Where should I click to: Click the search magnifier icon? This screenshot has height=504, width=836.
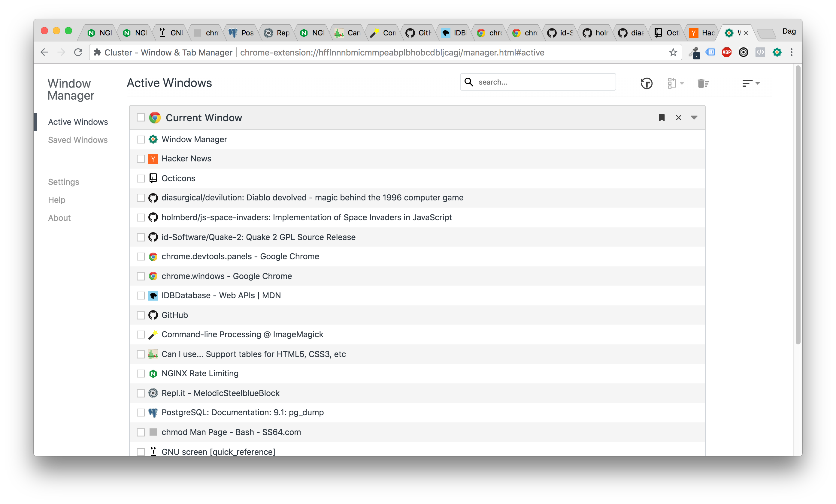tap(469, 82)
